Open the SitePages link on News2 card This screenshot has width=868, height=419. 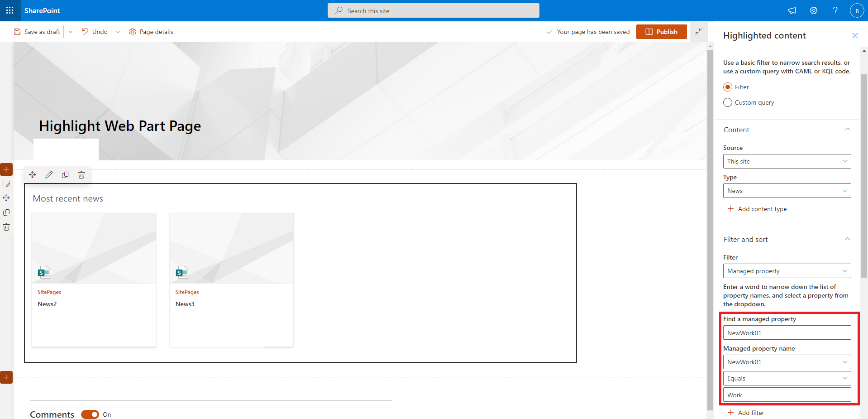49,292
